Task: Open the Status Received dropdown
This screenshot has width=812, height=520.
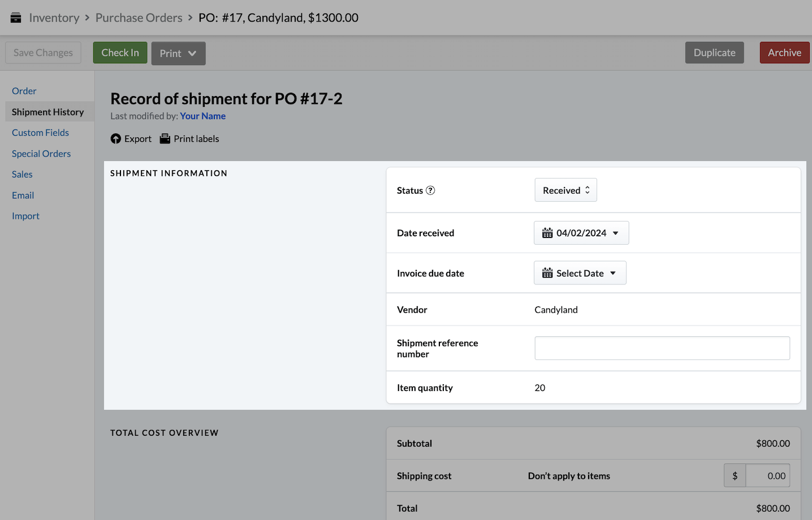Action: [565, 190]
